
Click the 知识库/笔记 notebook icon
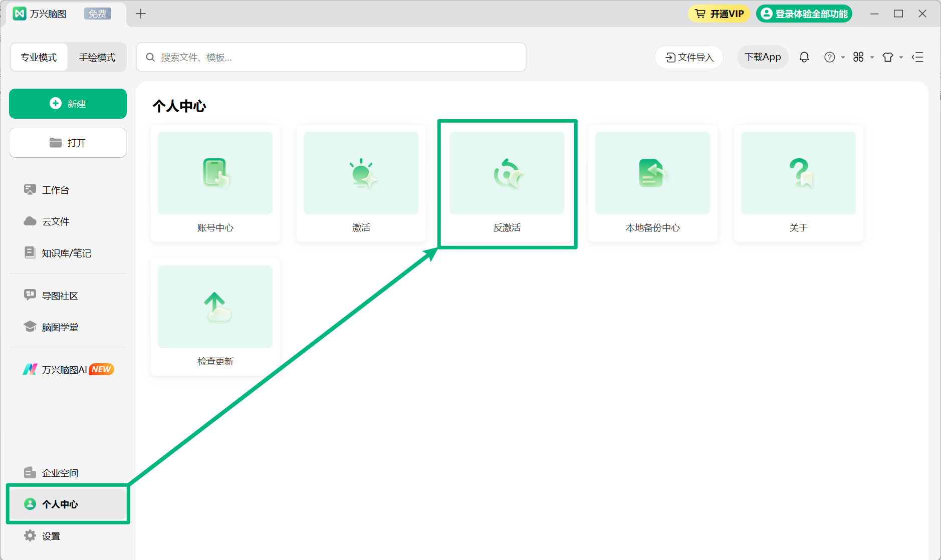[x=30, y=252]
